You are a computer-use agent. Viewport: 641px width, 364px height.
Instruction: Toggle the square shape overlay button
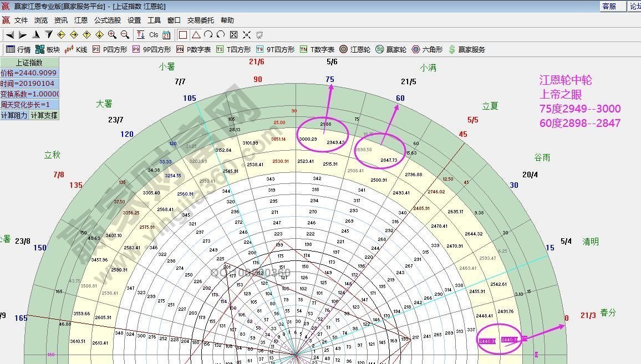183,34
